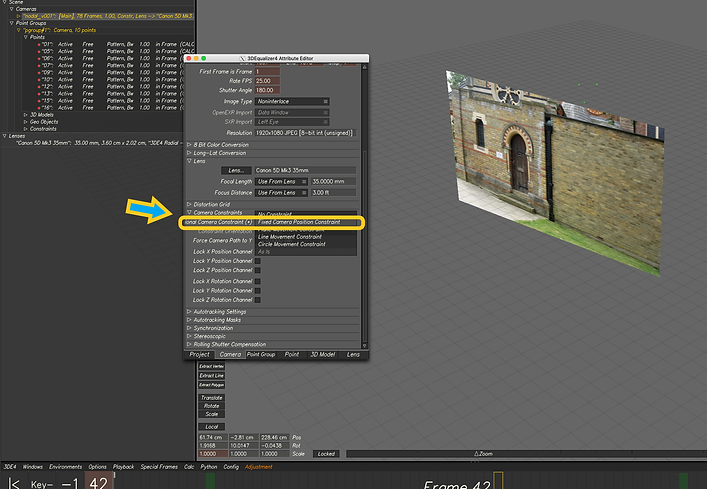Click the Lens... button

(236, 170)
